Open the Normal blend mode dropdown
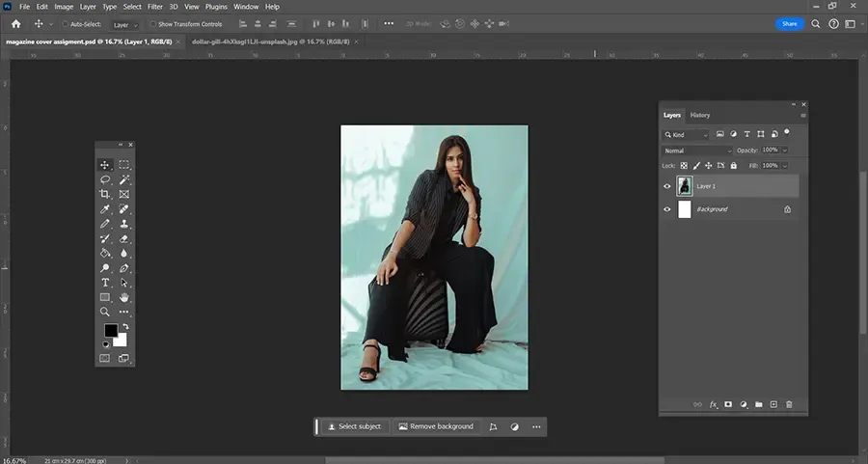 [698, 150]
